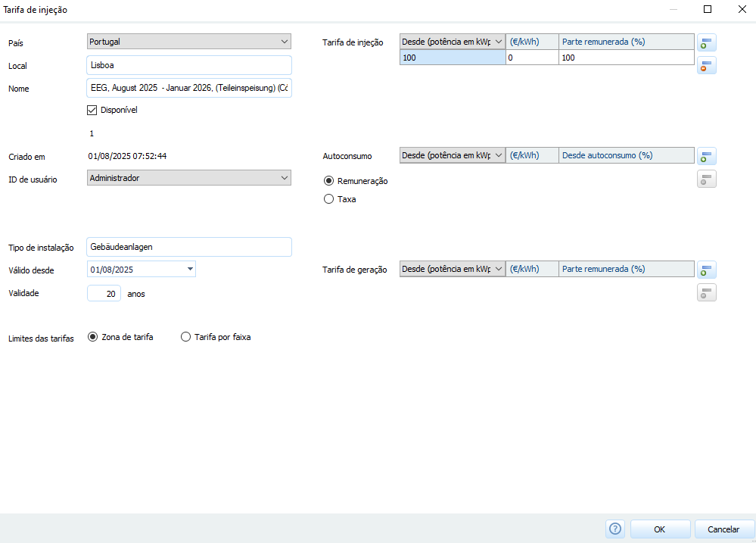Open the Válido desde date picker
The width and height of the screenshot is (756, 543).
[190, 269]
